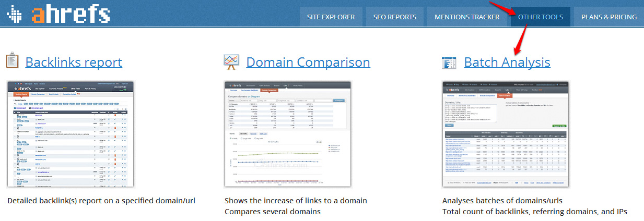Click the table icon beside Batch Analysis
Viewport: 644px width, 221px height.
(449, 63)
